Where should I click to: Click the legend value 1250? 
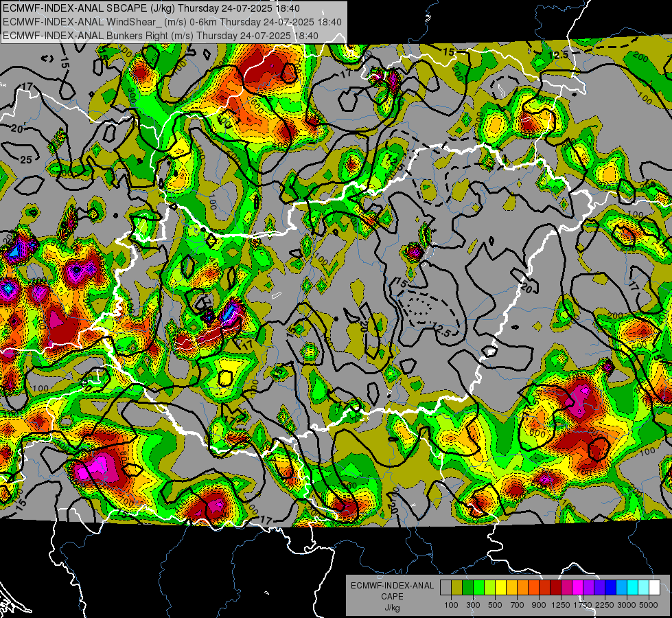pos(561,605)
